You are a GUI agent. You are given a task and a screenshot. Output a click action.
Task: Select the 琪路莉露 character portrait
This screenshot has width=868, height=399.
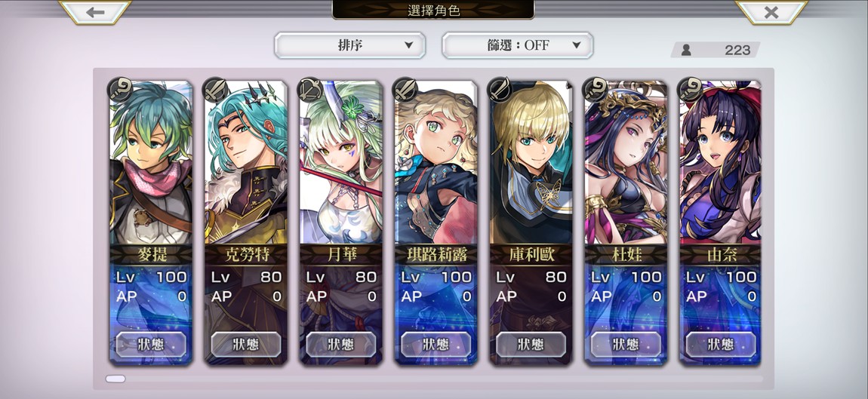436,162
